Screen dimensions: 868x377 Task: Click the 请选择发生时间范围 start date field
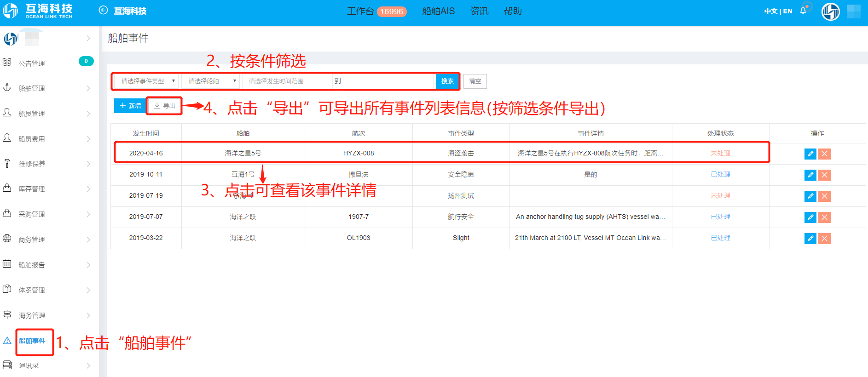(x=287, y=81)
